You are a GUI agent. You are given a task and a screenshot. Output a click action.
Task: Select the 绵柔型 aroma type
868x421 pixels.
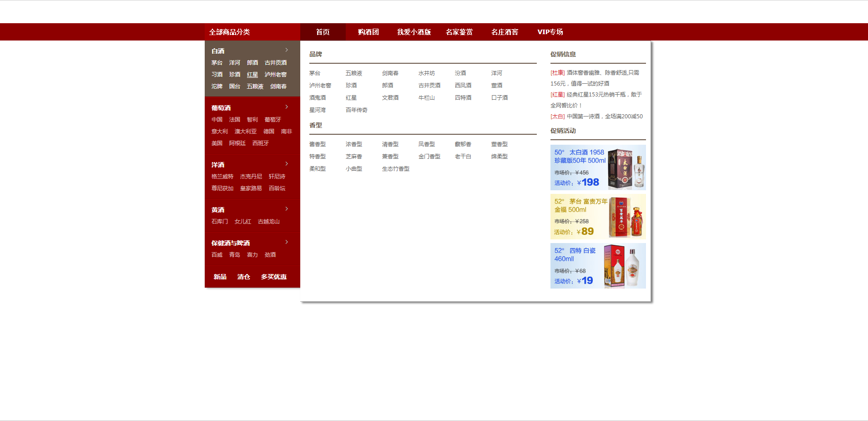point(500,157)
